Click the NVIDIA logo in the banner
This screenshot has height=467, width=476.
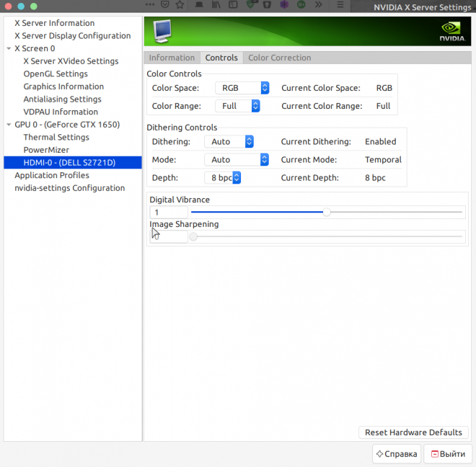click(x=451, y=32)
